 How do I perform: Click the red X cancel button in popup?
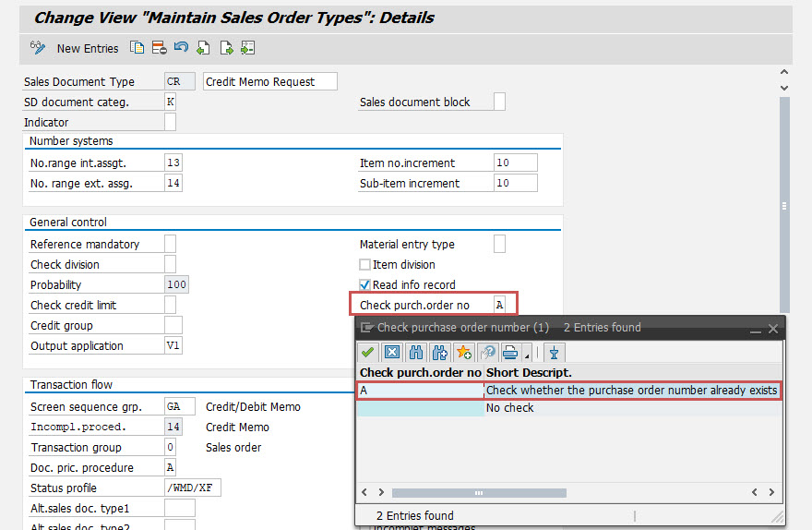tap(392, 352)
